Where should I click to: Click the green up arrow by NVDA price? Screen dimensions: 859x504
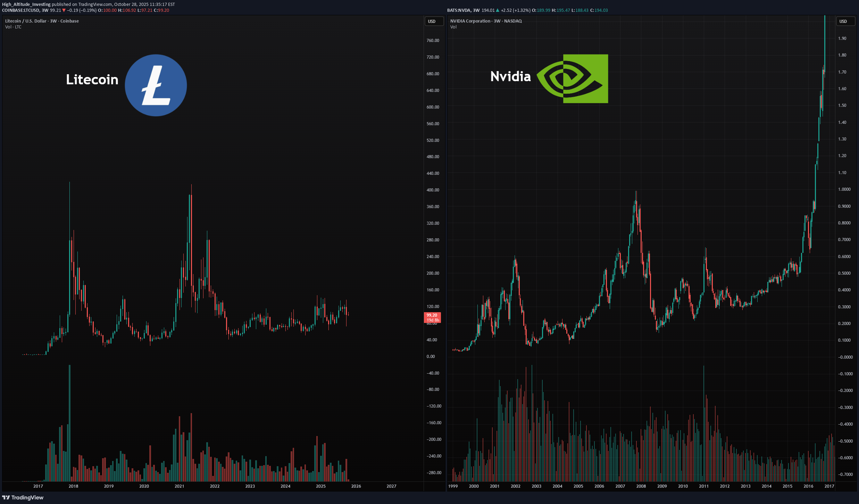498,10
